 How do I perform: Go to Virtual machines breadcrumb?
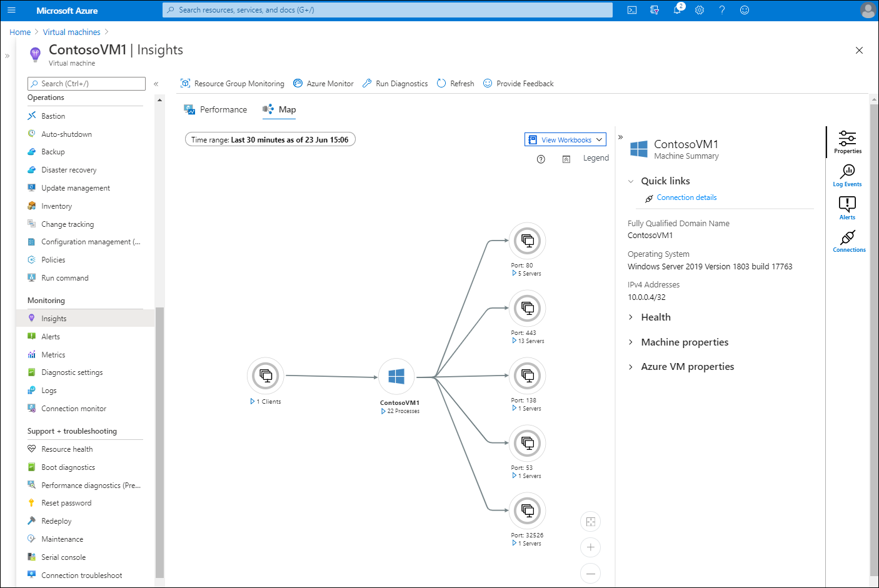pos(71,32)
